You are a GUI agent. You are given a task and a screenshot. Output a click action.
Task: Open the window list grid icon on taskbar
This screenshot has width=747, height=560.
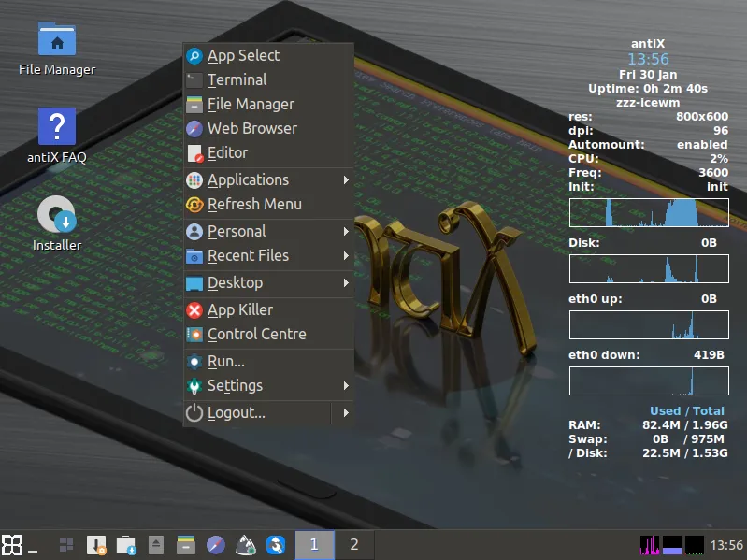pos(66,545)
